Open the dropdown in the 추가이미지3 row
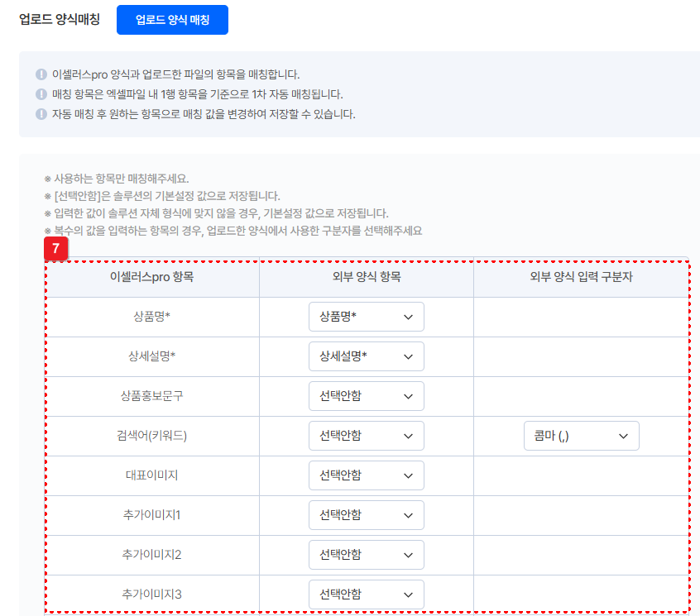 click(366, 595)
